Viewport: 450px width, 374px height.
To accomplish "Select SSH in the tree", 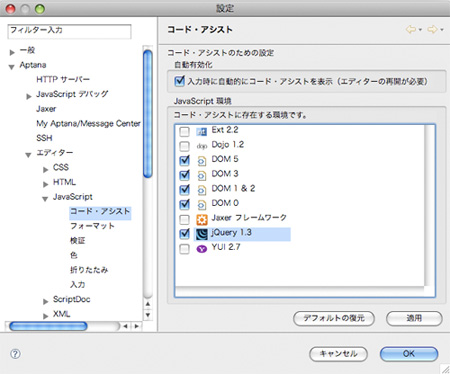I will pos(44,138).
